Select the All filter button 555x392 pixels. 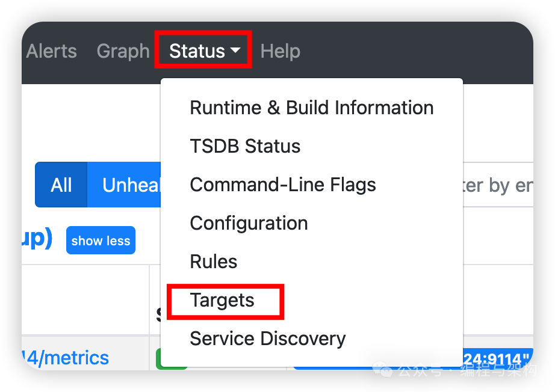click(61, 185)
